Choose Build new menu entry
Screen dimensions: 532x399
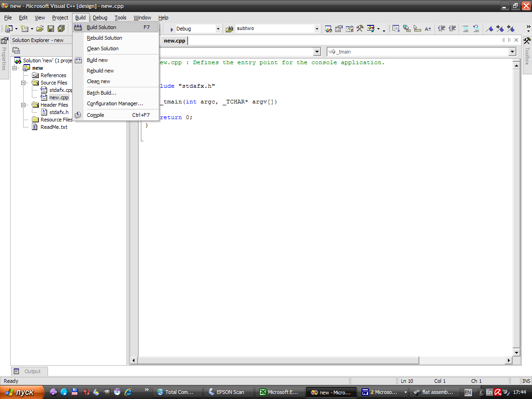click(116, 60)
